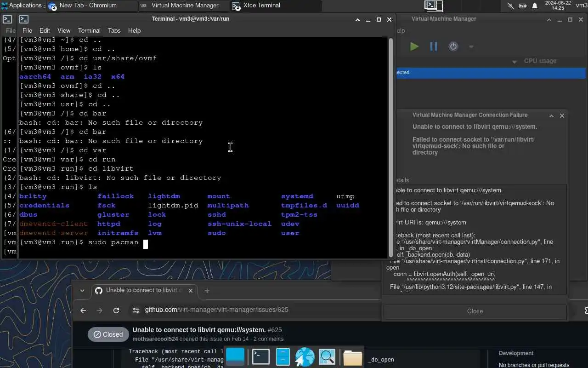Image resolution: width=588 pixels, height=368 pixels.
Task: Launch terminal emulator from the bottom dock
Action: pyautogui.click(x=260, y=356)
